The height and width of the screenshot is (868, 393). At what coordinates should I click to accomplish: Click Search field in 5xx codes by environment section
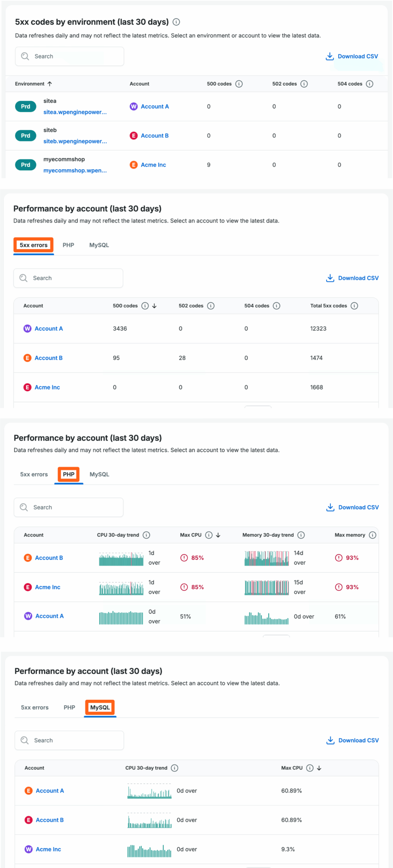69,56
